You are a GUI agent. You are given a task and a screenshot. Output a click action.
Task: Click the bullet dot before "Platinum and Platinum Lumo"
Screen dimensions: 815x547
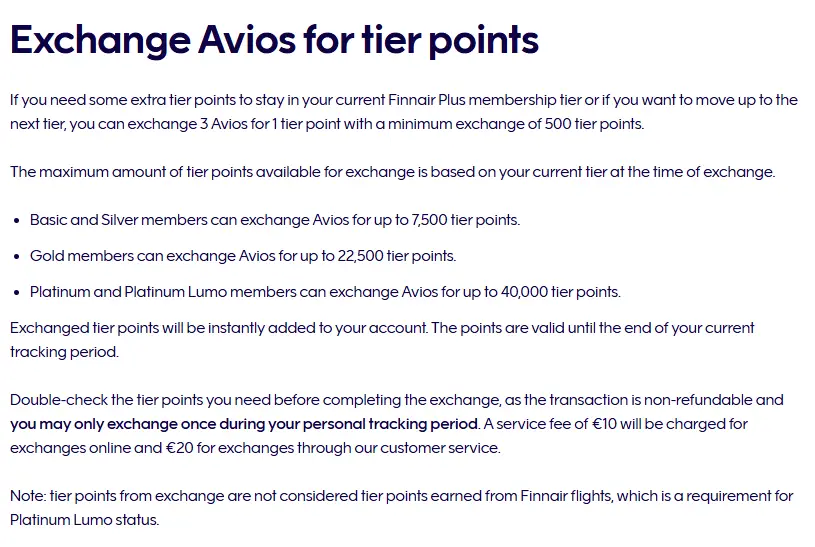[17, 292]
